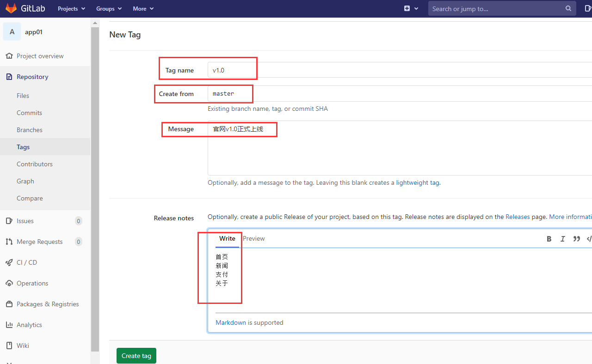Click the Merge Requests count badge
The height and width of the screenshot is (364, 592).
(79, 242)
